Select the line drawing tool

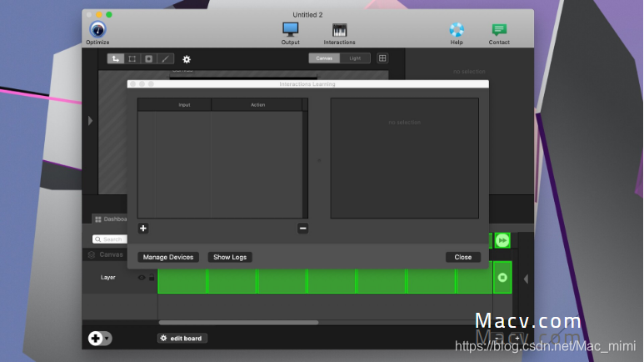166,59
